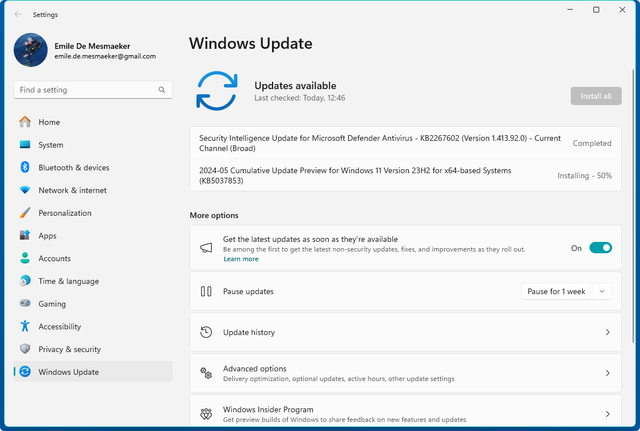Click the Bluetooth icon in sidebar
This screenshot has width=640, height=431.
(x=25, y=167)
